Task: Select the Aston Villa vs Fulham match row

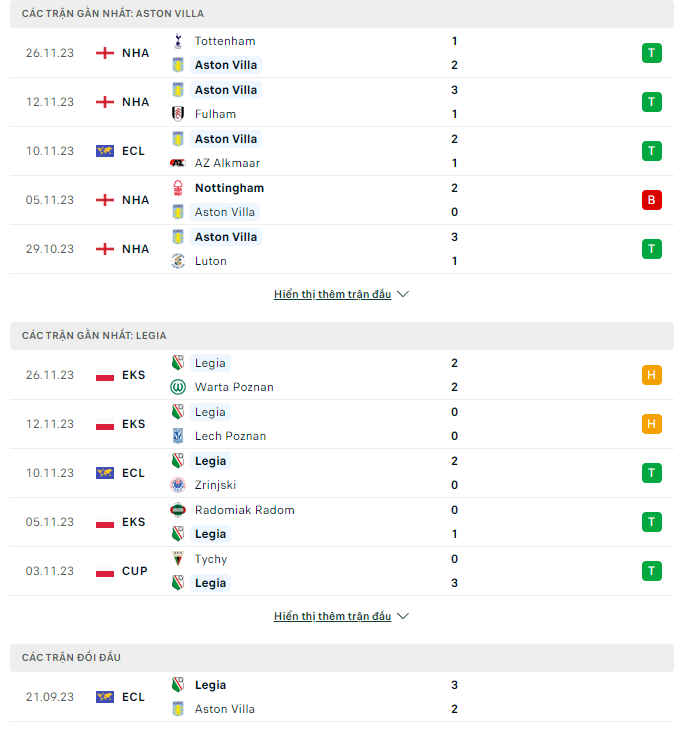Action: [x=342, y=102]
